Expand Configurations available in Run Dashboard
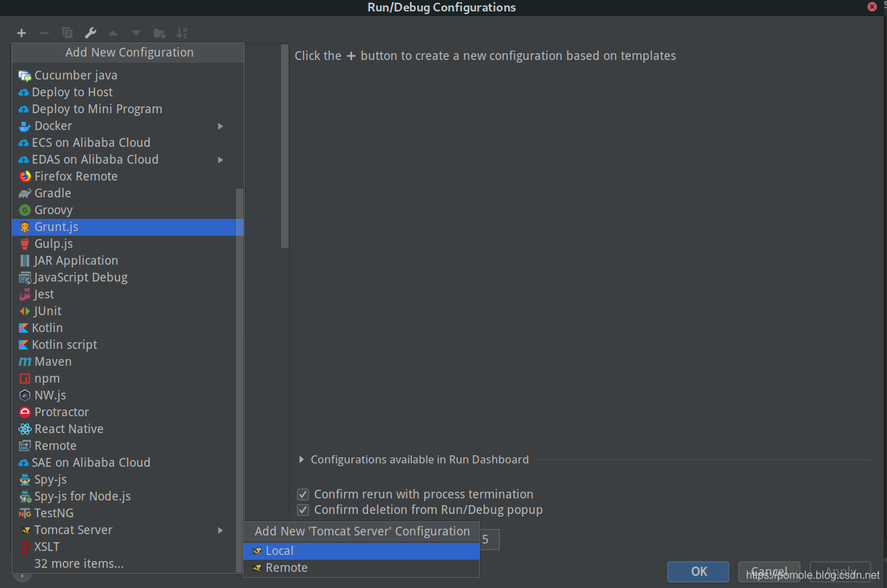Image resolution: width=887 pixels, height=588 pixels. pyautogui.click(x=301, y=459)
